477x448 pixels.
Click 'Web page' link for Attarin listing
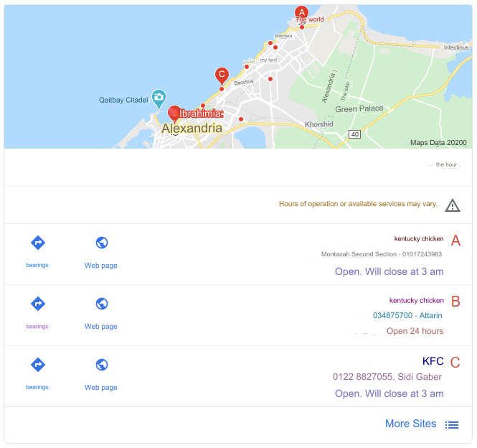(100, 327)
